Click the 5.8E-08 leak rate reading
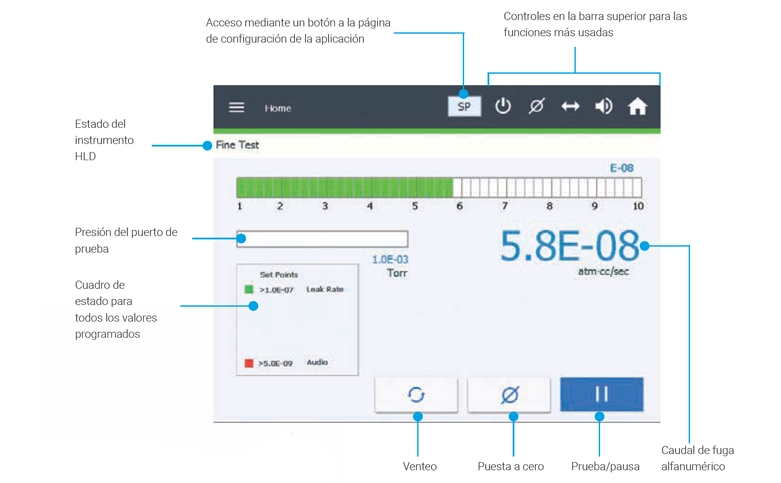 570,246
